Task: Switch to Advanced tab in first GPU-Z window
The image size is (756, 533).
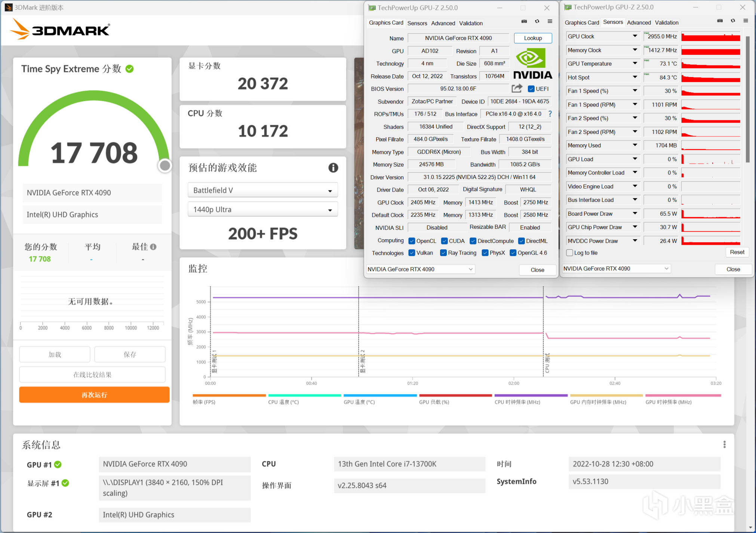Action: [443, 23]
